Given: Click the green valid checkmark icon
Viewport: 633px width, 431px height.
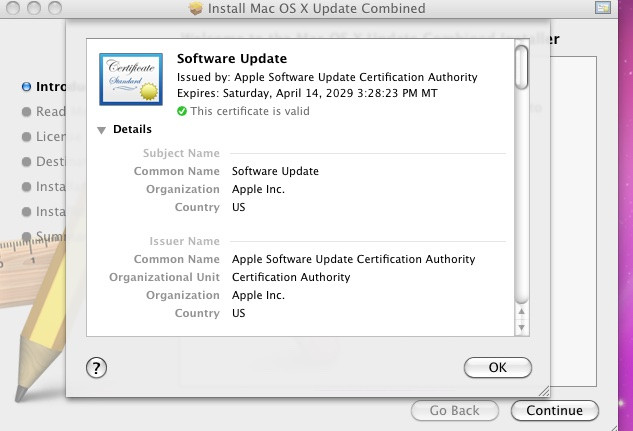Looking at the screenshot, I should coord(182,111).
